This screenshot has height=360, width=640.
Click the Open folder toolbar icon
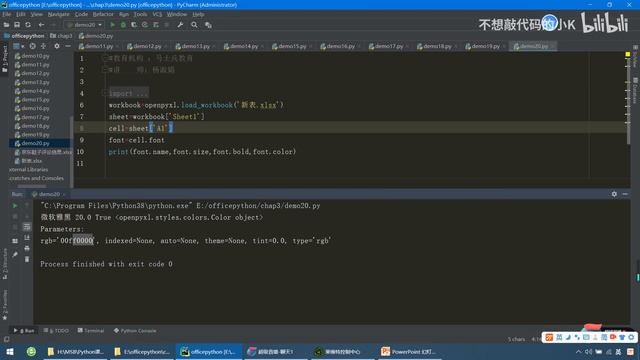tap(6, 25)
